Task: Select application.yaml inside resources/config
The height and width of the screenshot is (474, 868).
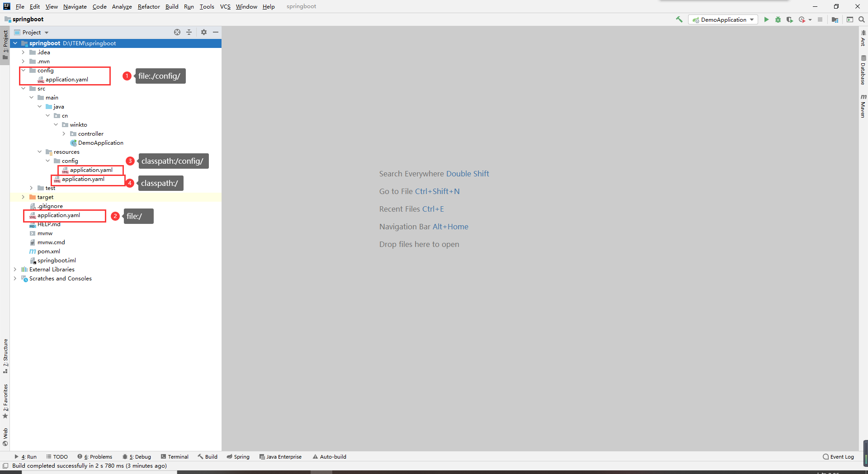Action: point(91,170)
